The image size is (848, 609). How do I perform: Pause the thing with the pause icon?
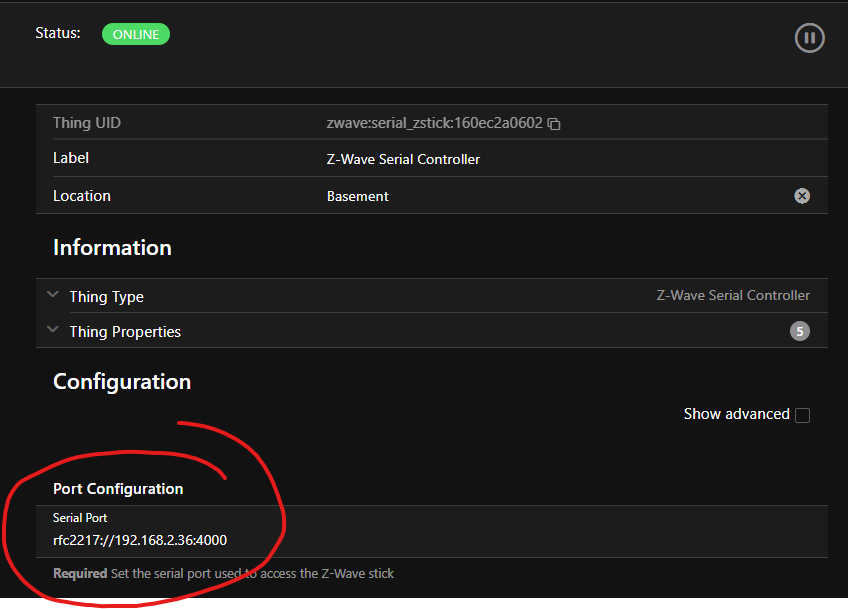click(x=809, y=38)
